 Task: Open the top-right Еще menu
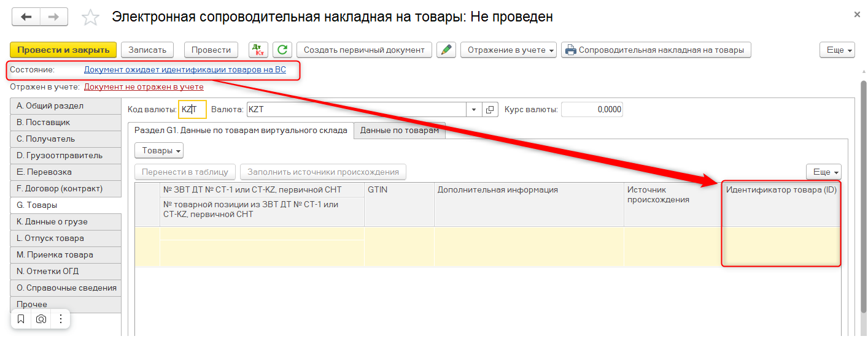click(x=837, y=50)
